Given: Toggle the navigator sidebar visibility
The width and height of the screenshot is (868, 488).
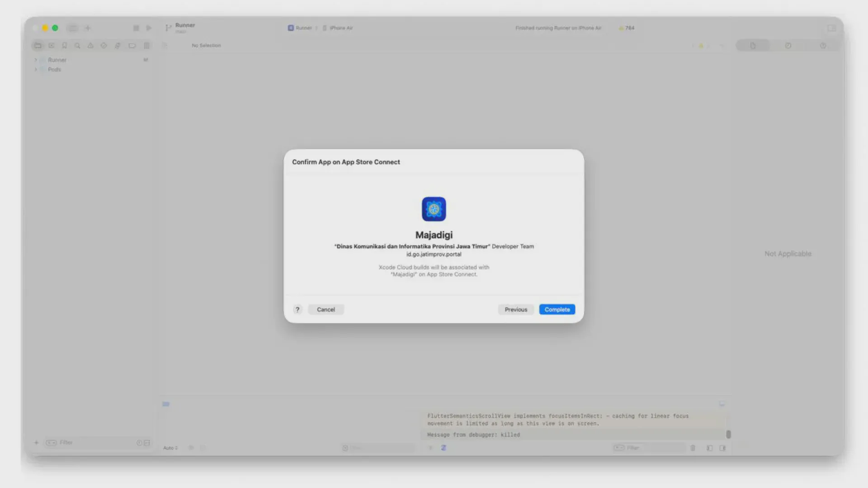Looking at the screenshot, I should (72, 28).
